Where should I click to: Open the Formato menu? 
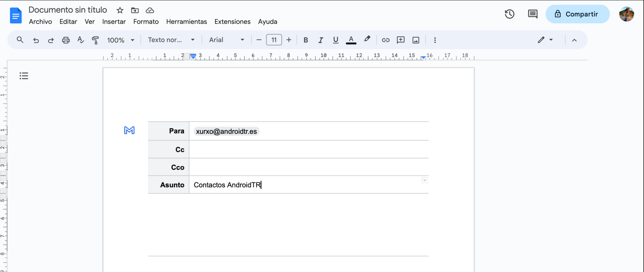tap(146, 22)
